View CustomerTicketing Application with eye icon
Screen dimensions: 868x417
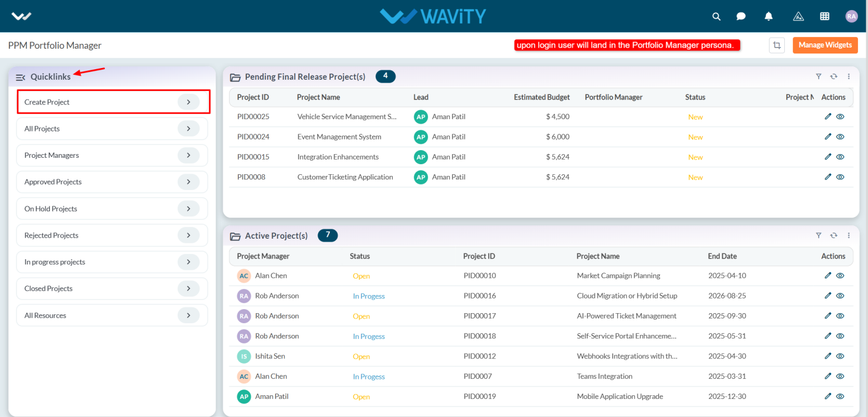pyautogui.click(x=840, y=177)
